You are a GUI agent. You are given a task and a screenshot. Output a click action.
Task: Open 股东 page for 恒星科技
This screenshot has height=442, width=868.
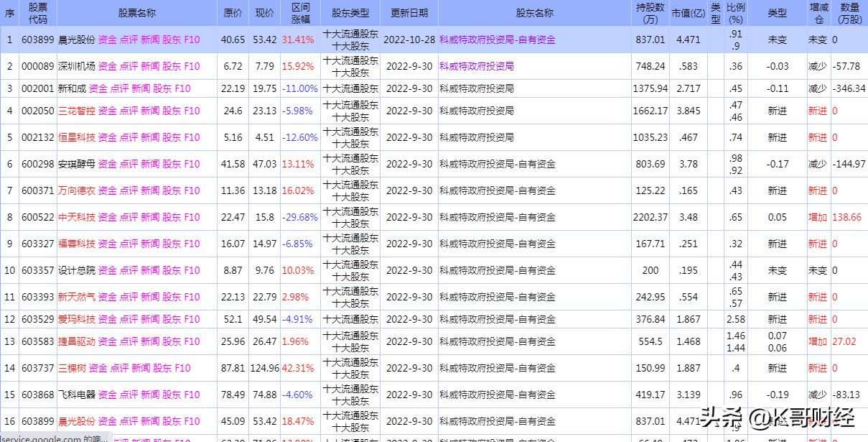(x=171, y=137)
